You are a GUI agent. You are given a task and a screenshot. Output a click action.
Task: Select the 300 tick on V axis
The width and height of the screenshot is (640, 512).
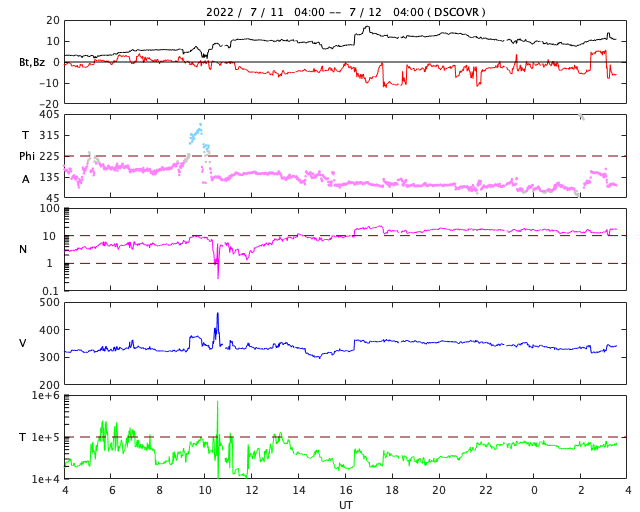click(x=49, y=357)
